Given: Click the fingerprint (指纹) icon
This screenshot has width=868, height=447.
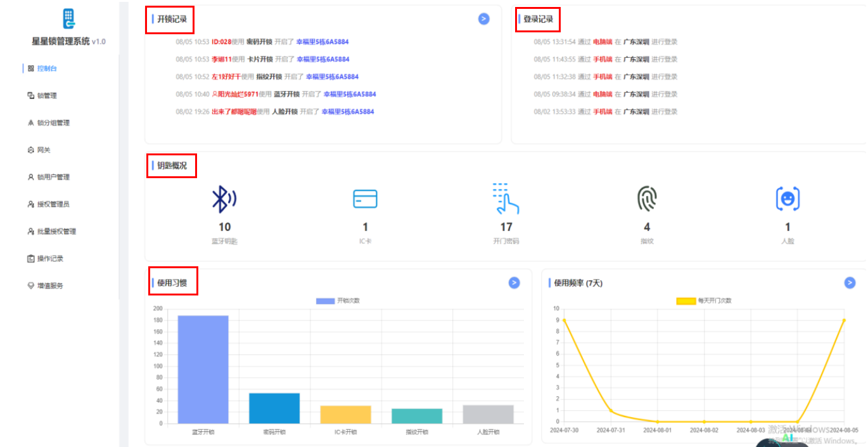Looking at the screenshot, I should tap(647, 199).
